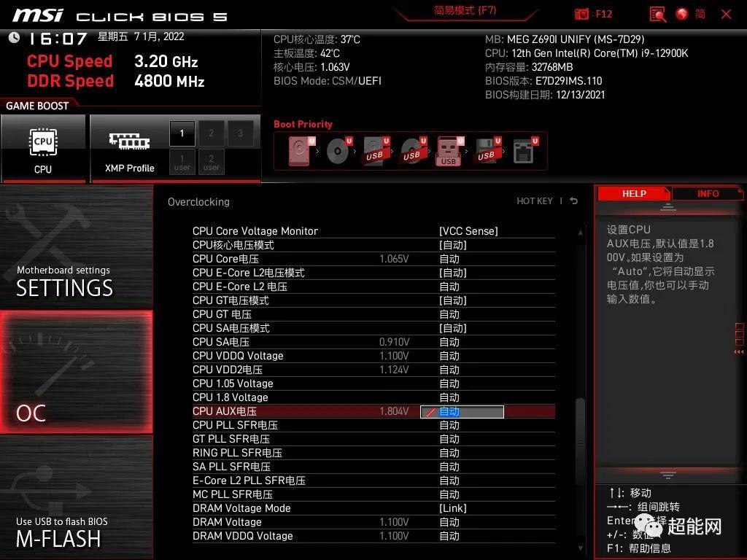
Task: Switch to the HELP tab
Action: tap(634, 193)
